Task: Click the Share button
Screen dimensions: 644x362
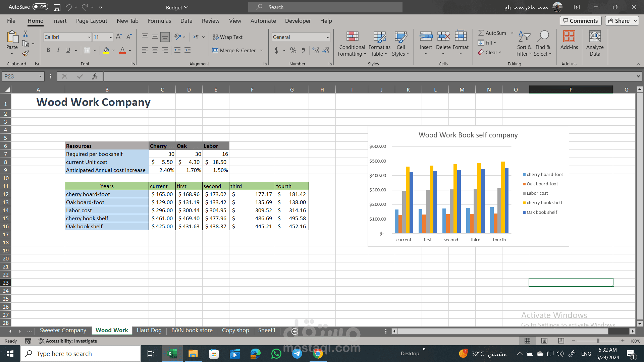Action: [x=619, y=21]
